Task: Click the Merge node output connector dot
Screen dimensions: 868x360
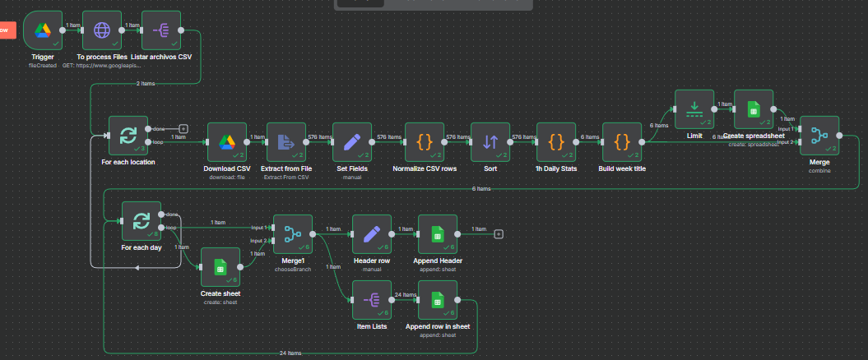Action: coord(839,136)
